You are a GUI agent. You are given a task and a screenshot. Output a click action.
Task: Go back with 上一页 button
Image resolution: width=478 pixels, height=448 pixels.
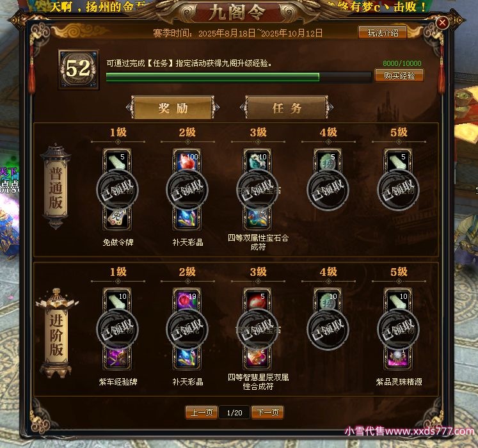click(201, 413)
